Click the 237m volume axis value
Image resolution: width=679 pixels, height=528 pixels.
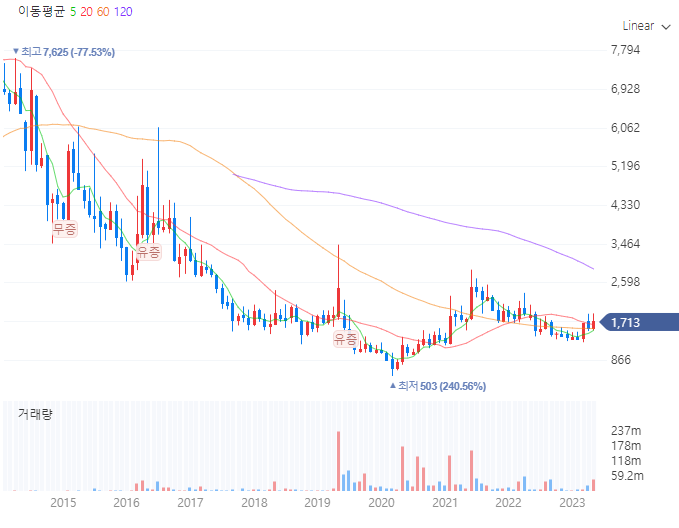pos(626,431)
